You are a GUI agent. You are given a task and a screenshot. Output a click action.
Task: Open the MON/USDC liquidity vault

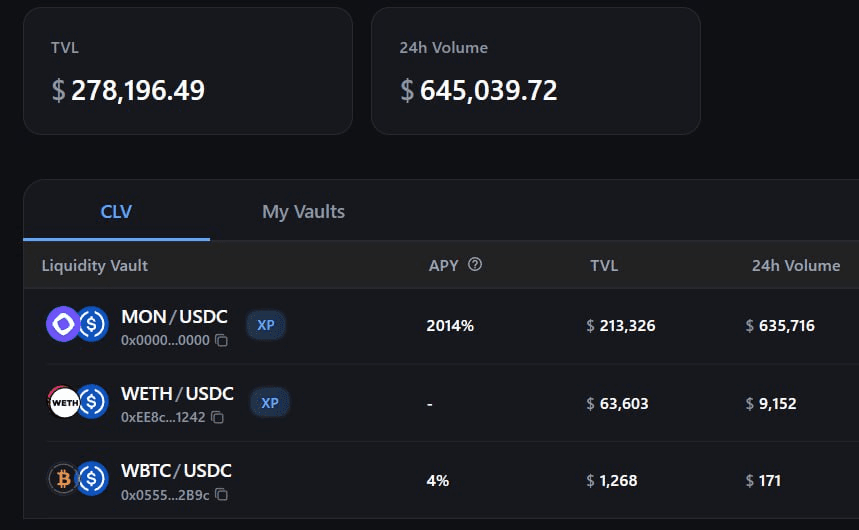pyautogui.click(x=174, y=318)
